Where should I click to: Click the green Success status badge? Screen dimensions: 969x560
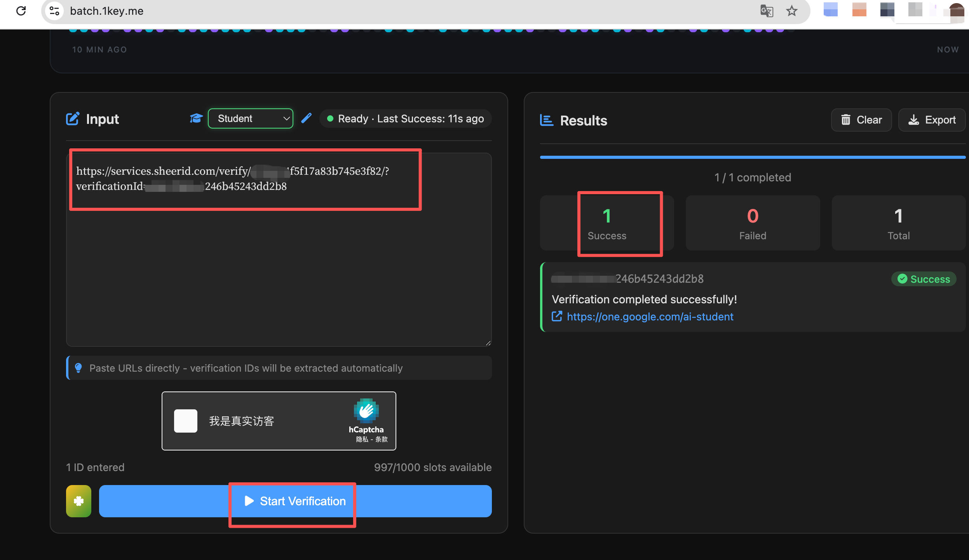[924, 279]
